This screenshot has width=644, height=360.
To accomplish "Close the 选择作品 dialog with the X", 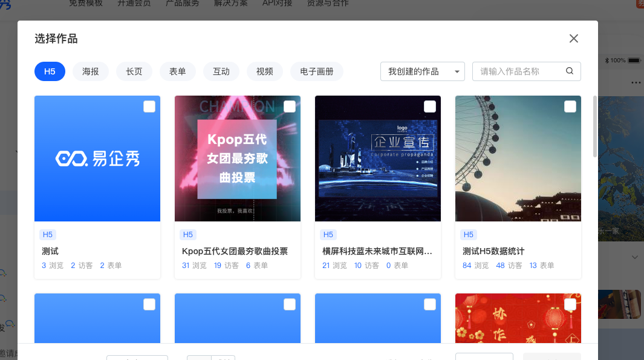I will click(x=574, y=39).
